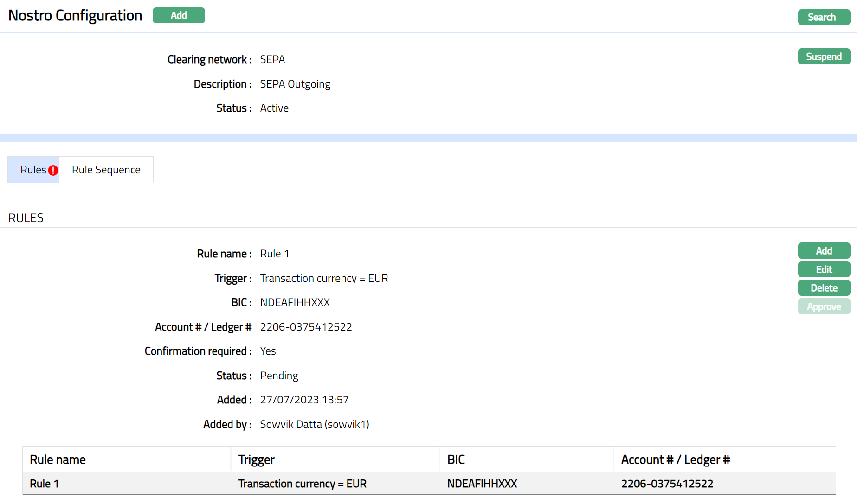857x504 pixels.
Task: Suspend the SEPA clearing network configuration
Action: [x=824, y=57]
